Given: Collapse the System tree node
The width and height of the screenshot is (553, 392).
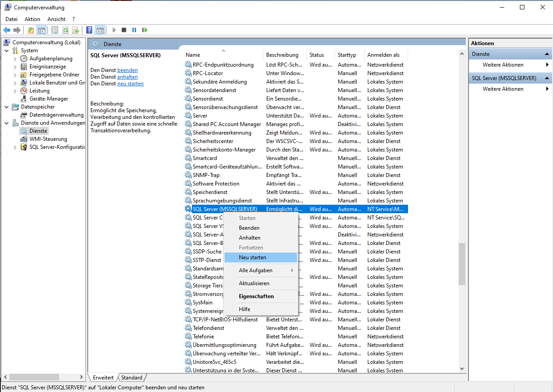Looking at the screenshot, I should (x=7, y=51).
